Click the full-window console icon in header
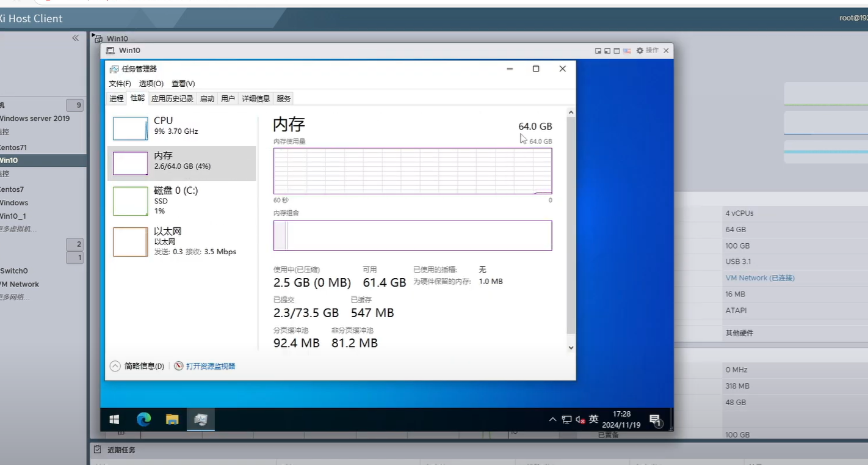 click(x=617, y=51)
